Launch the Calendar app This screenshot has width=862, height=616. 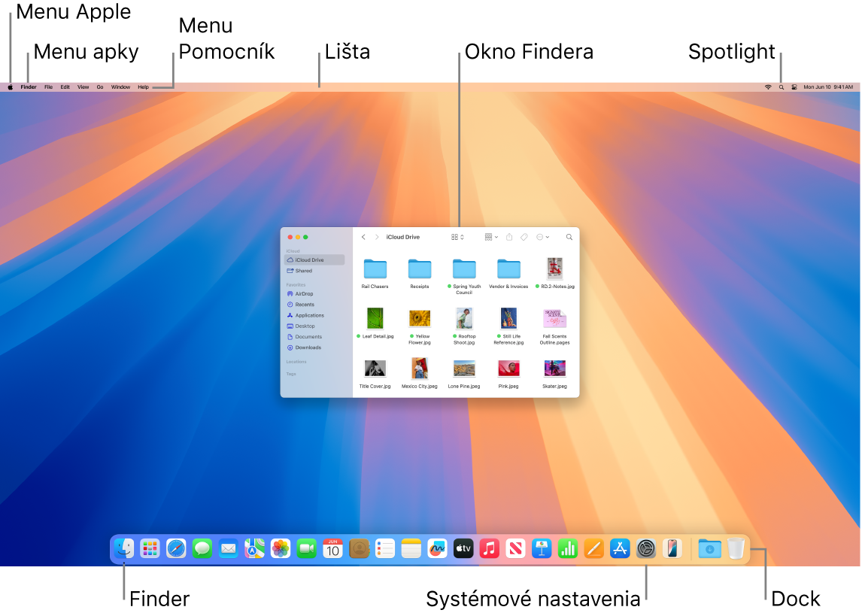[x=333, y=549]
